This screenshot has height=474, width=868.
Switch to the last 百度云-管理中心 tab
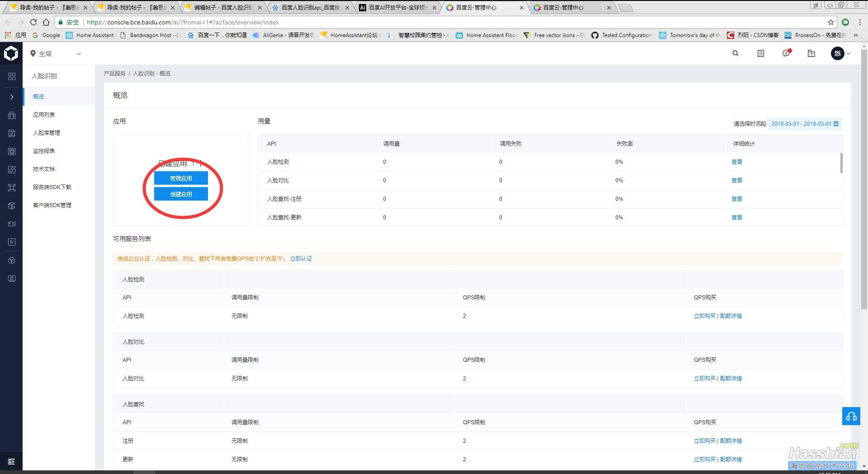(x=572, y=7)
